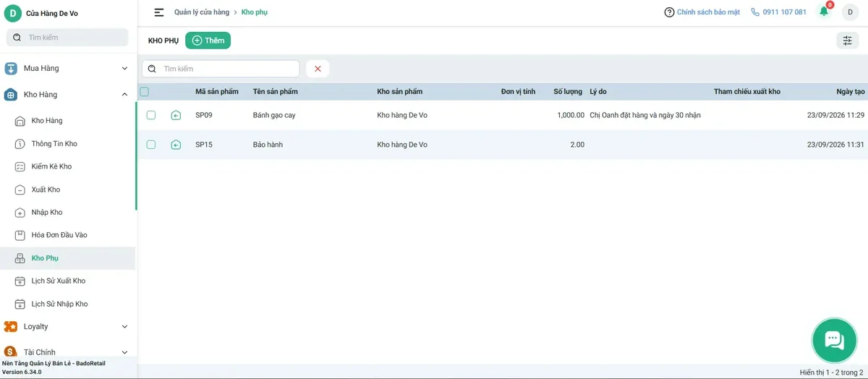Expand the Mua Hàng menu chevron

tap(124, 69)
